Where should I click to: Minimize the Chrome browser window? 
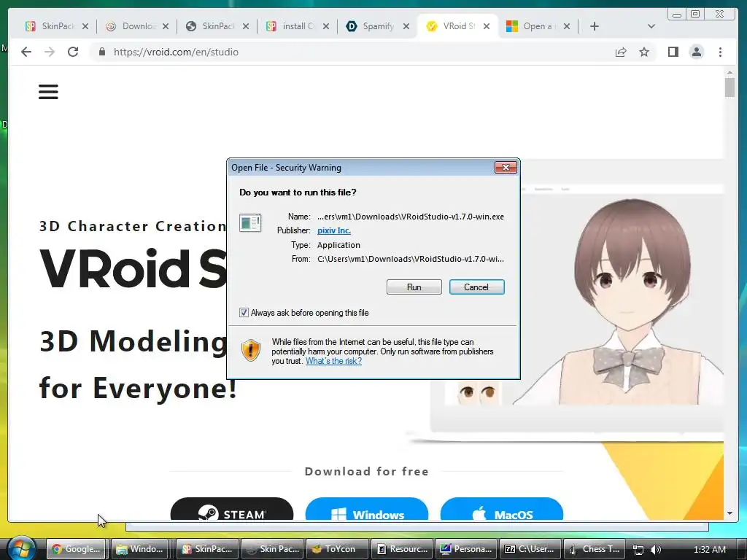click(676, 15)
